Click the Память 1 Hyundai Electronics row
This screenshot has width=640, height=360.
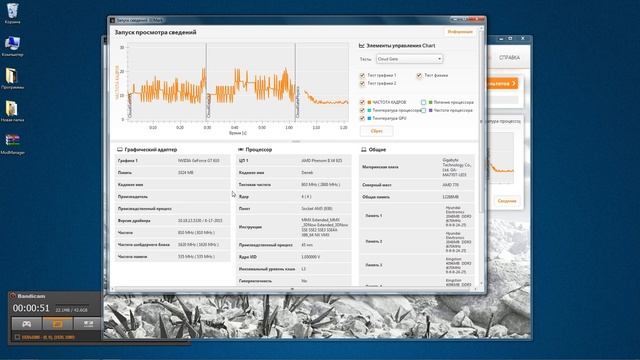[x=417, y=216]
